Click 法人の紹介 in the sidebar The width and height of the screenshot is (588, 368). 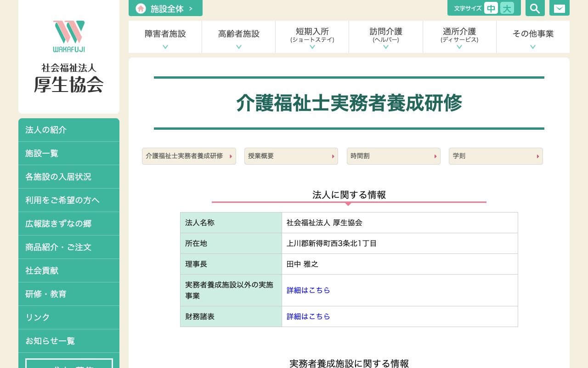46,130
